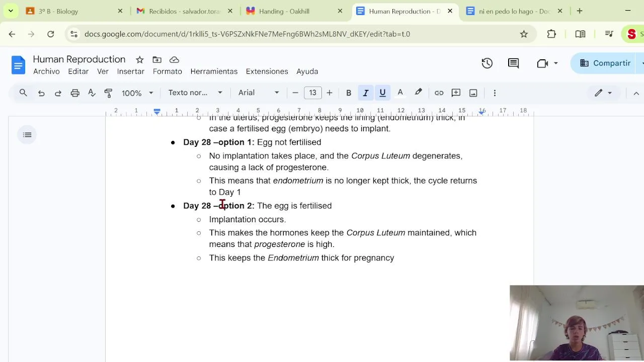644x362 pixels.
Task: Open the Google Docs home icon
Action: click(x=18, y=65)
